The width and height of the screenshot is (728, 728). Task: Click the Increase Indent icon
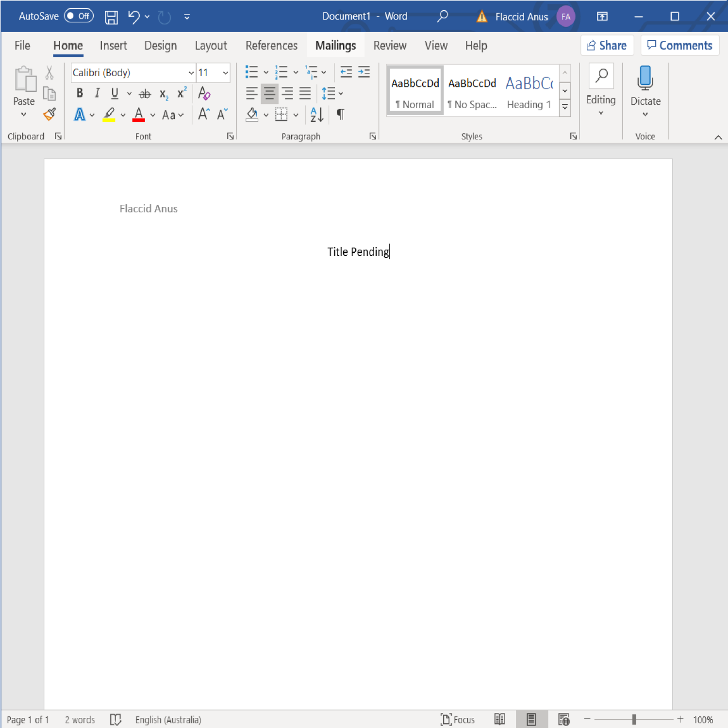point(364,72)
